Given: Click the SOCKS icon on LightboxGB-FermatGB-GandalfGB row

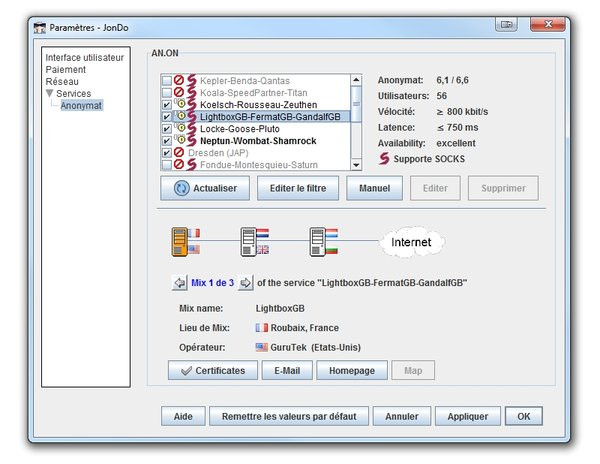Looking at the screenshot, I should pyautogui.click(x=191, y=116).
